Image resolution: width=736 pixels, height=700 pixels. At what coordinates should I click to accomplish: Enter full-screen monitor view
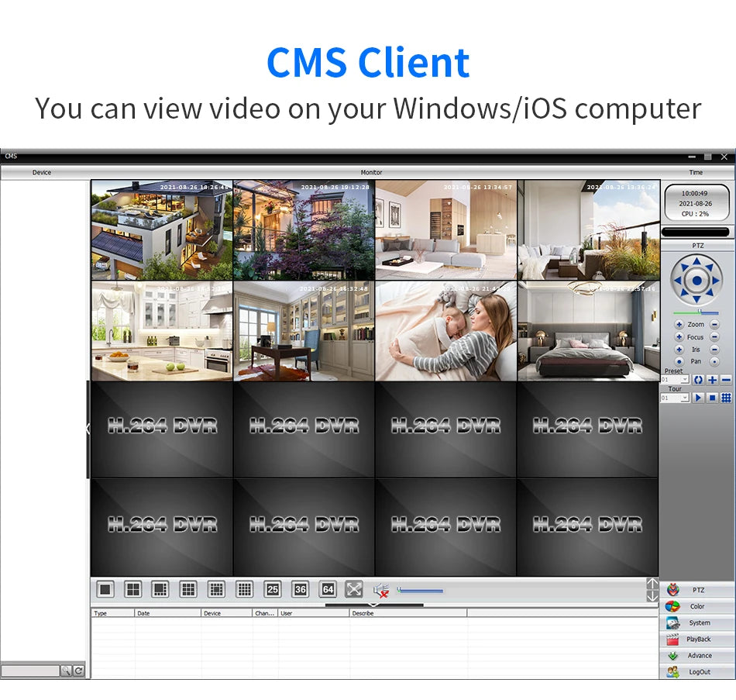click(354, 589)
